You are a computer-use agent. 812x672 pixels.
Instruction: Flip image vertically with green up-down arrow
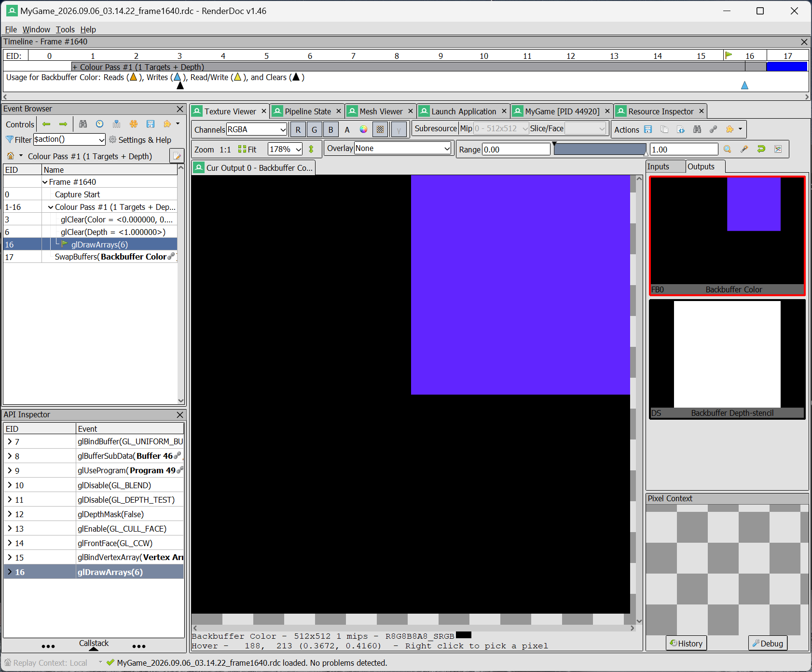pos(311,150)
